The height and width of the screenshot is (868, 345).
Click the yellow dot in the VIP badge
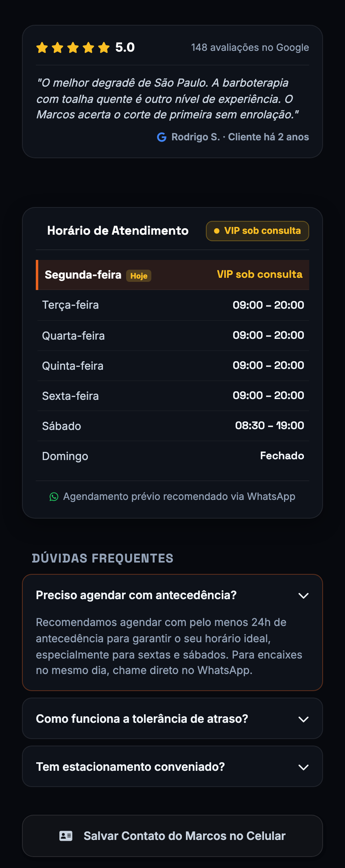[217, 231]
